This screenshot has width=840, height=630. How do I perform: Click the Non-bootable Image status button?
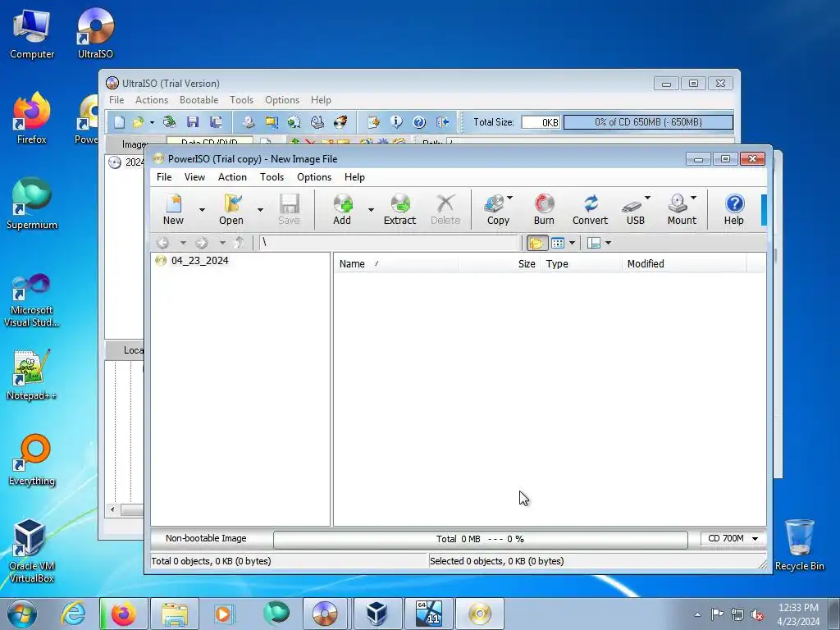(x=206, y=538)
